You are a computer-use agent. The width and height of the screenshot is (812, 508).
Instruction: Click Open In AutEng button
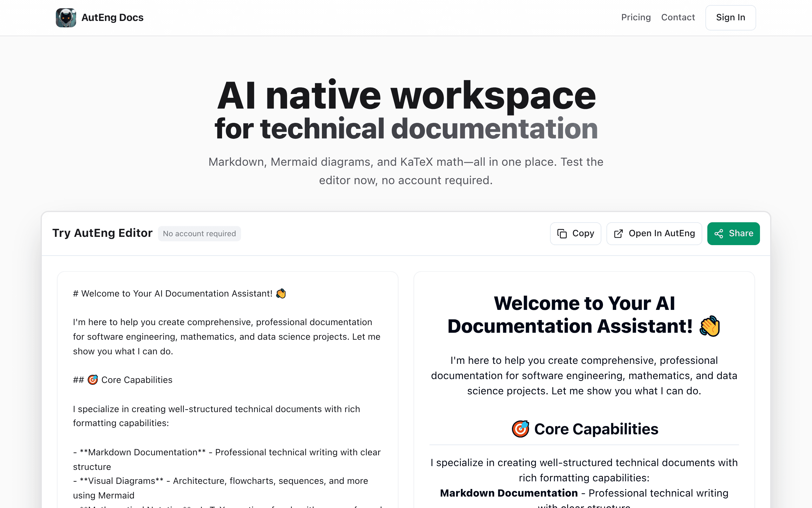click(654, 233)
